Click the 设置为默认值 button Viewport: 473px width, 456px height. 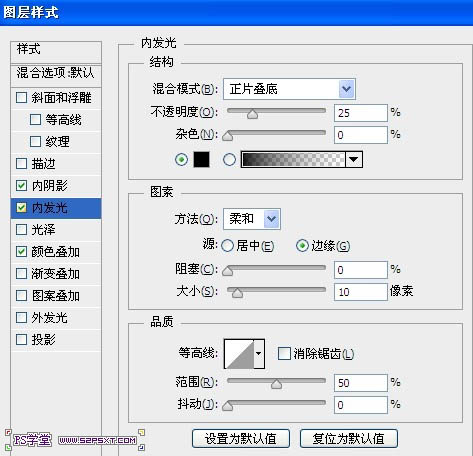click(x=241, y=438)
